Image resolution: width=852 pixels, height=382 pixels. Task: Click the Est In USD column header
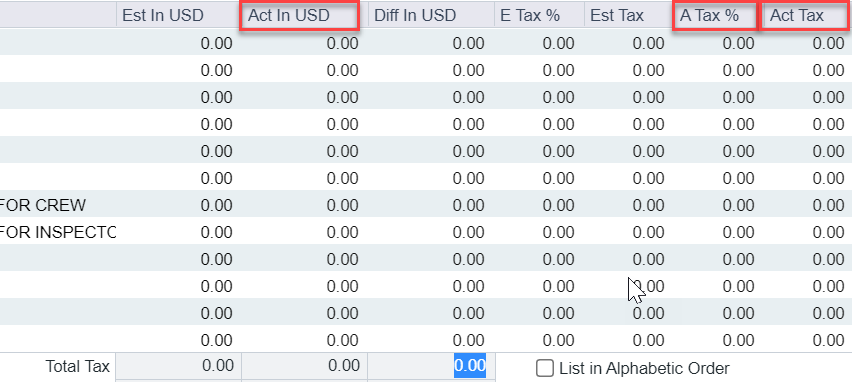click(x=178, y=15)
